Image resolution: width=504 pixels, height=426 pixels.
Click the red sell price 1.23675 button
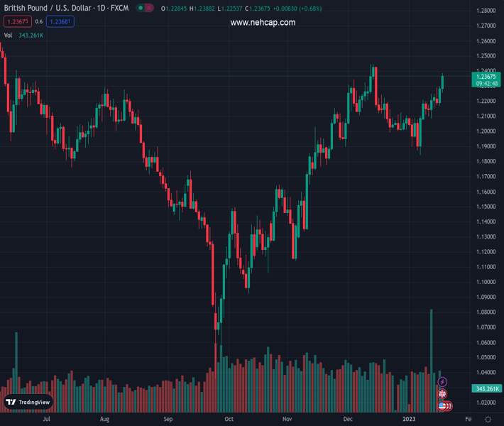pos(16,22)
